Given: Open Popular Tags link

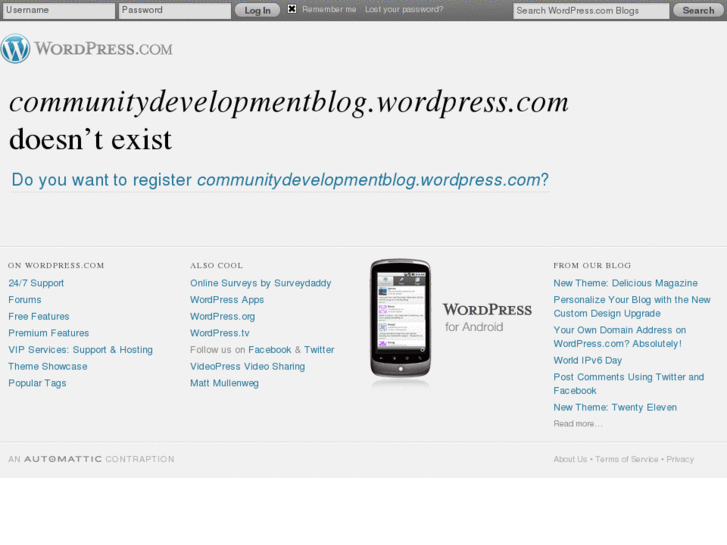Looking at the screenshot, I should tap(37, 383).
